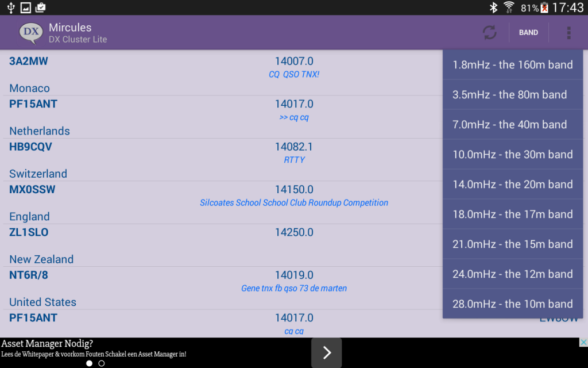
Task: Tap the United States country label
Action: pyautogui.click(x=42, y=302)
